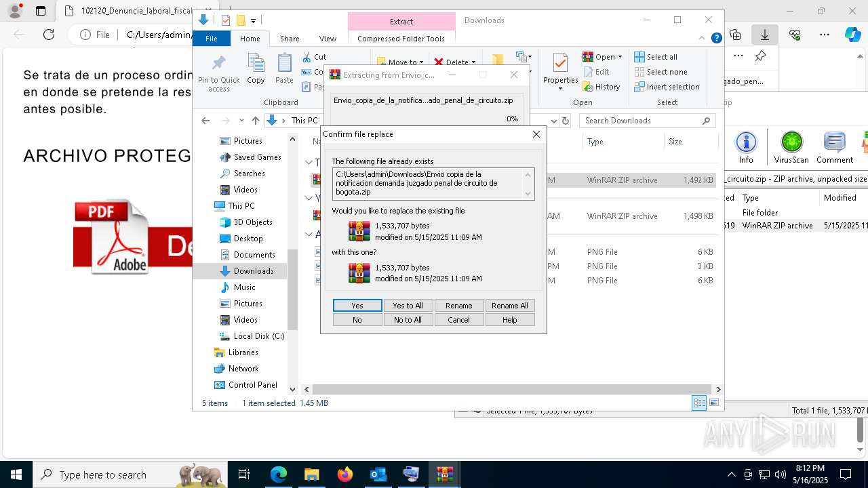Open the File tab in Explorer
The width and height of the screenshot is (868, 488).
[x=212, y=39]
